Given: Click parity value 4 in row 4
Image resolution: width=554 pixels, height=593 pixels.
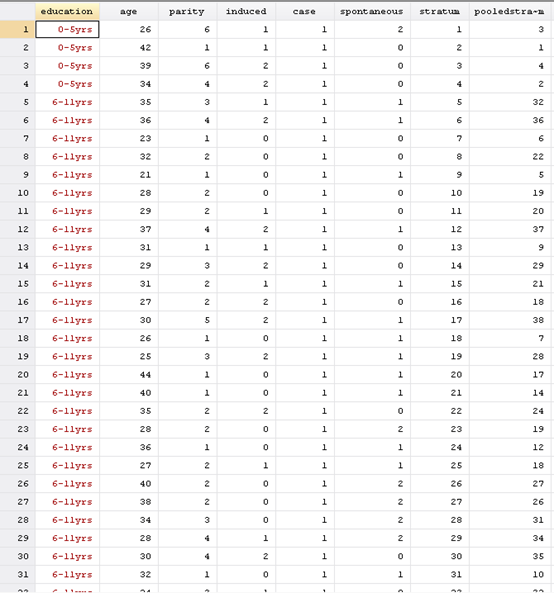Looking at the screenshot, I should click(188, 84).
